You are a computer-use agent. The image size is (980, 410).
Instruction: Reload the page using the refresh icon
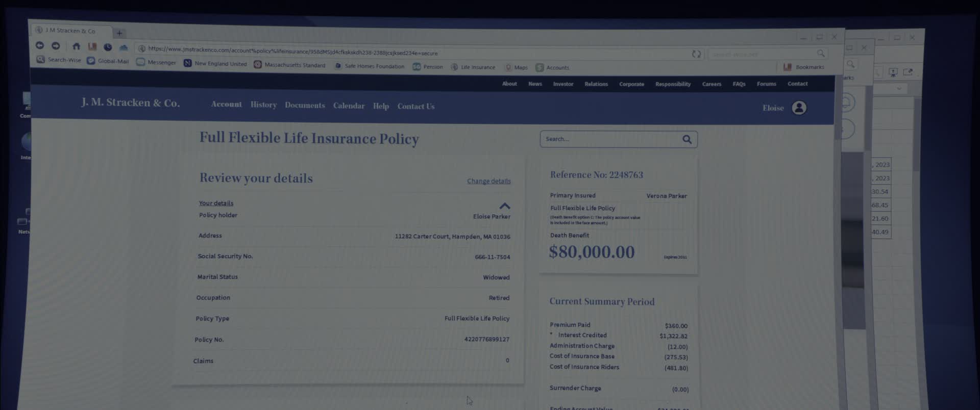tap(696, 54)
